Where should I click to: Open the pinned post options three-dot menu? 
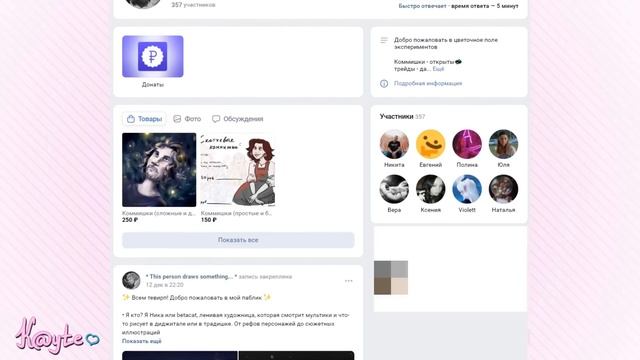coord(348,281)
